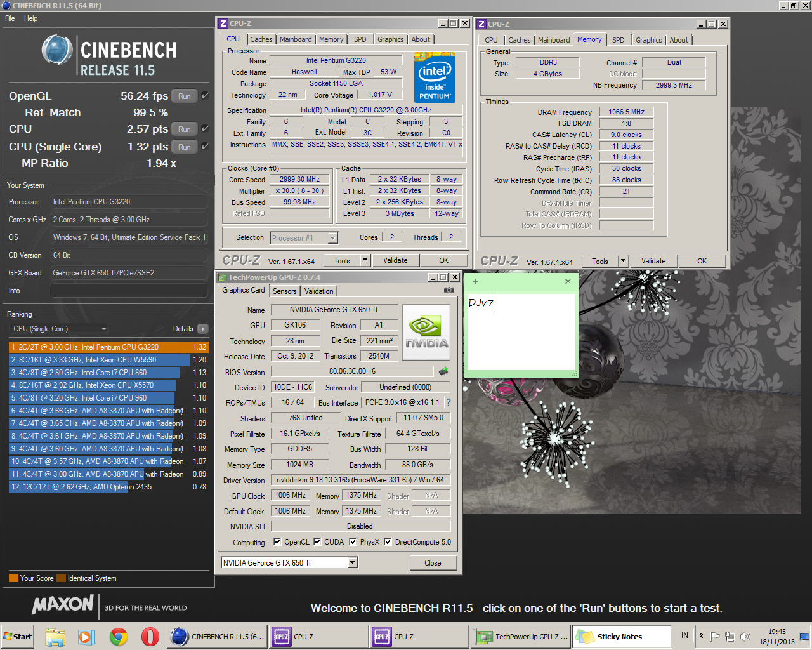812x650 pixels.
Task: Click the GPU-Z screenshot camera icon
Action: pyautogui.click(x=449, y=290)
